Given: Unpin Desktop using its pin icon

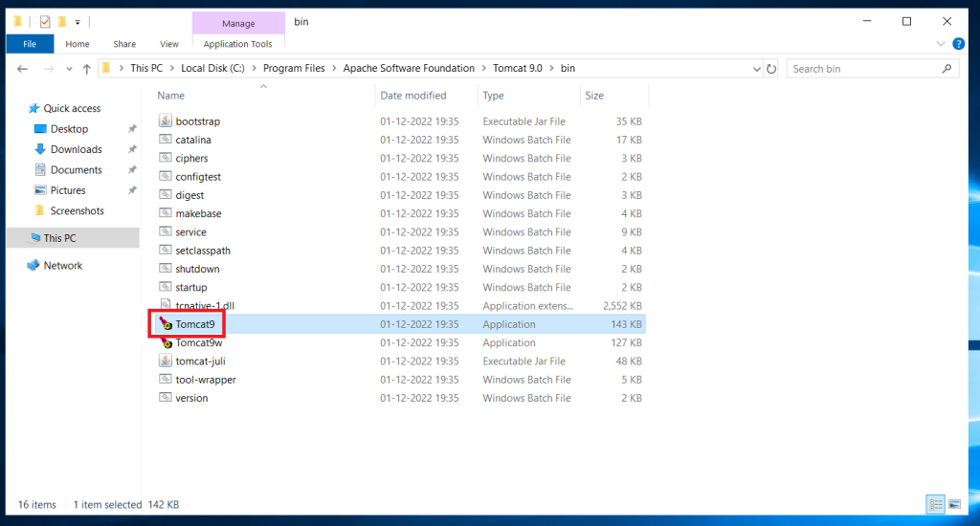Looking at the screenshot, I should coord(132,129).
